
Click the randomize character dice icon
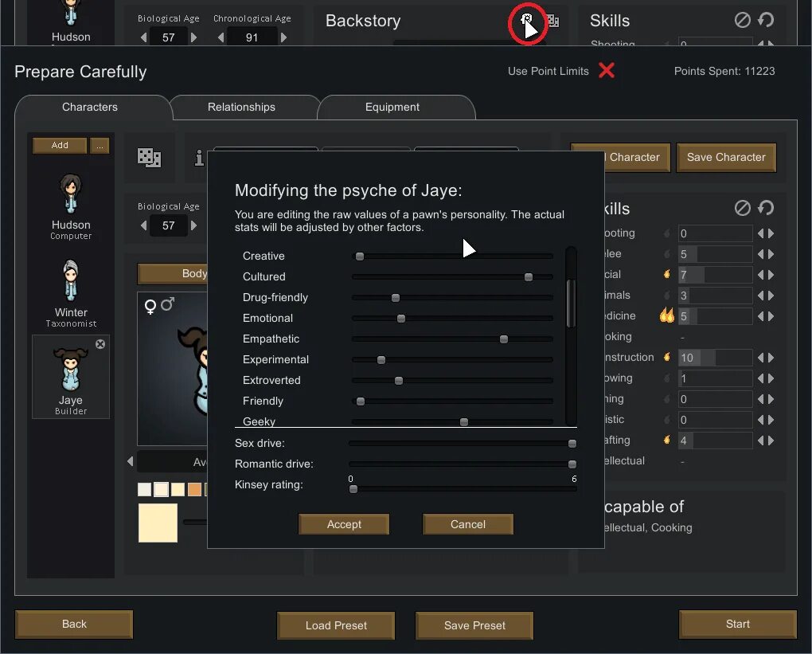point(149,158)
